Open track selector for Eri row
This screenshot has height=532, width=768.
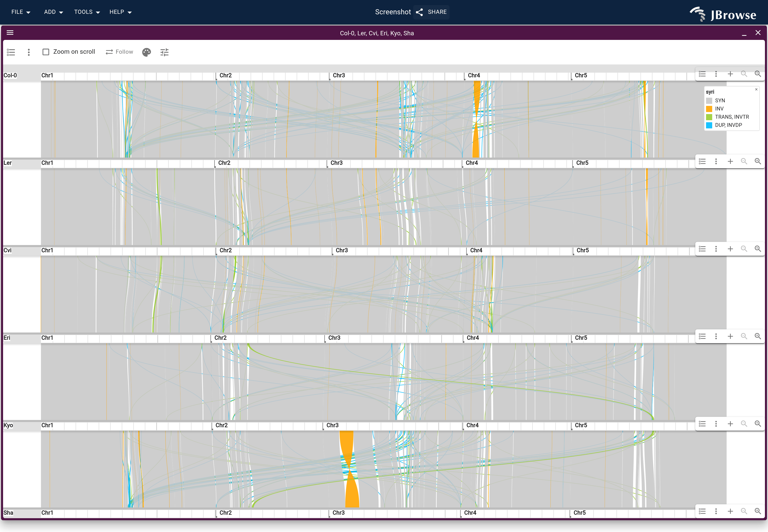point(702,336)
